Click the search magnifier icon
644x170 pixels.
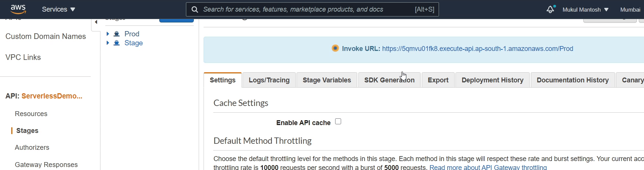(195, 9)
